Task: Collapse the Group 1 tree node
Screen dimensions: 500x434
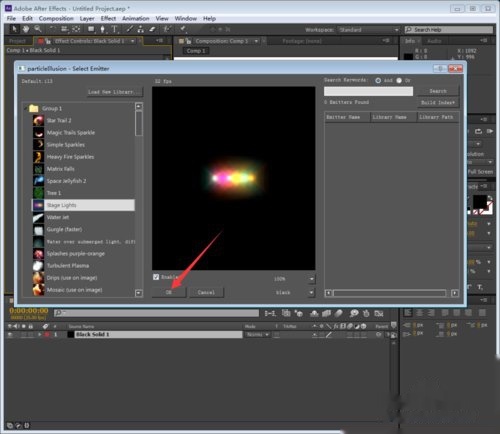Action: tap(26, 108)
